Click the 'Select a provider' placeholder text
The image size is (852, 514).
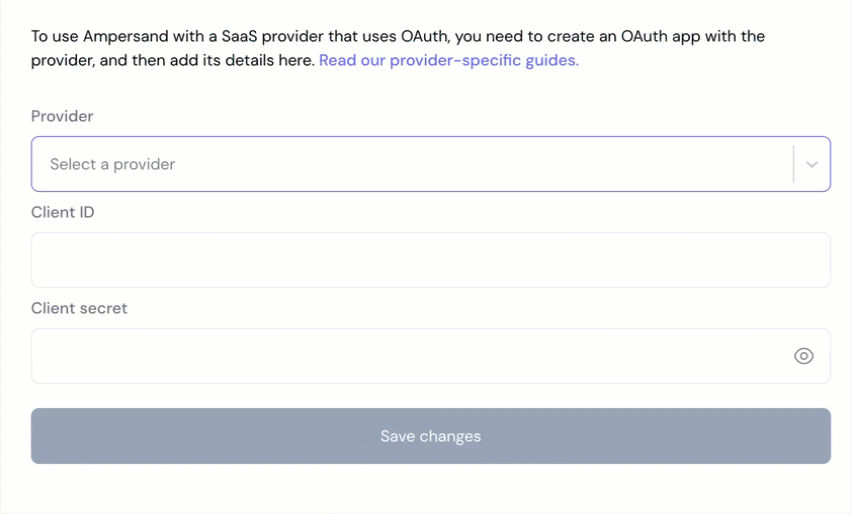tap(112, 164)
